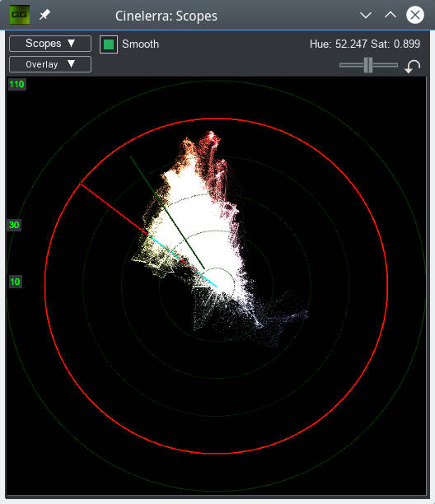435x504 pixels.
Task: Click the 110 graticule label
Action: coord(16,84)
